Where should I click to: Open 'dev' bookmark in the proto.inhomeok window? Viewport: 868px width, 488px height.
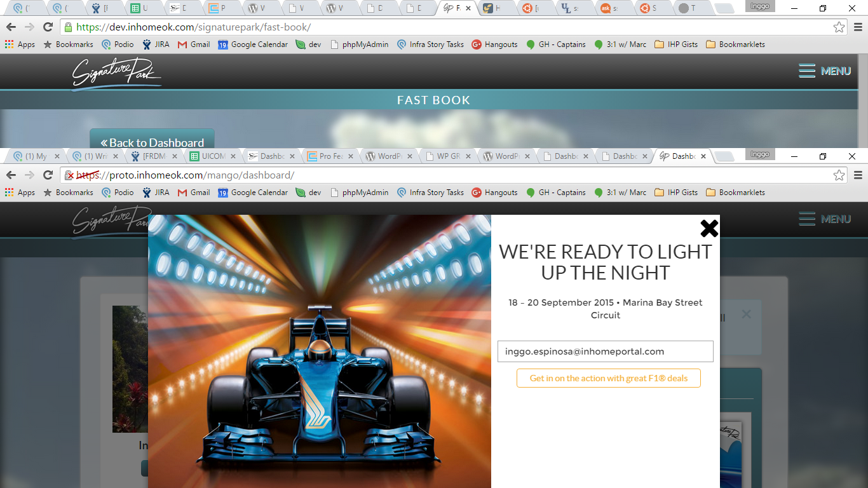[309, 193]
